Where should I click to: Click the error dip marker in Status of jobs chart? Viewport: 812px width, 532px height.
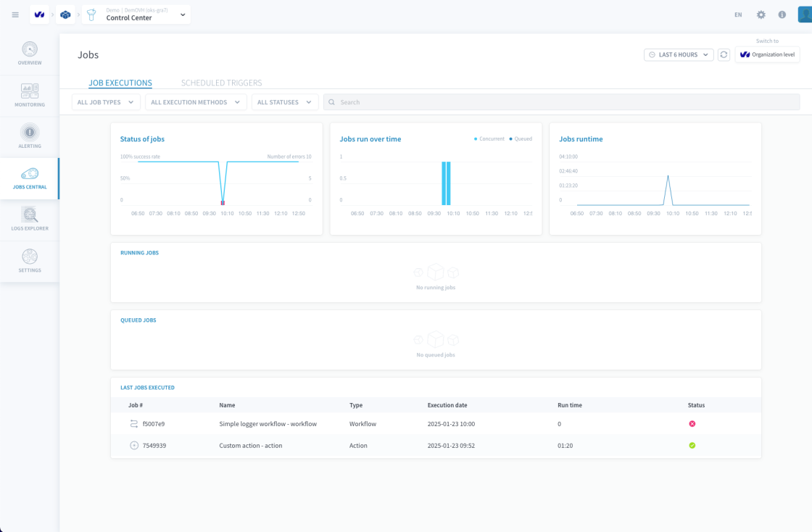[223, 202]
